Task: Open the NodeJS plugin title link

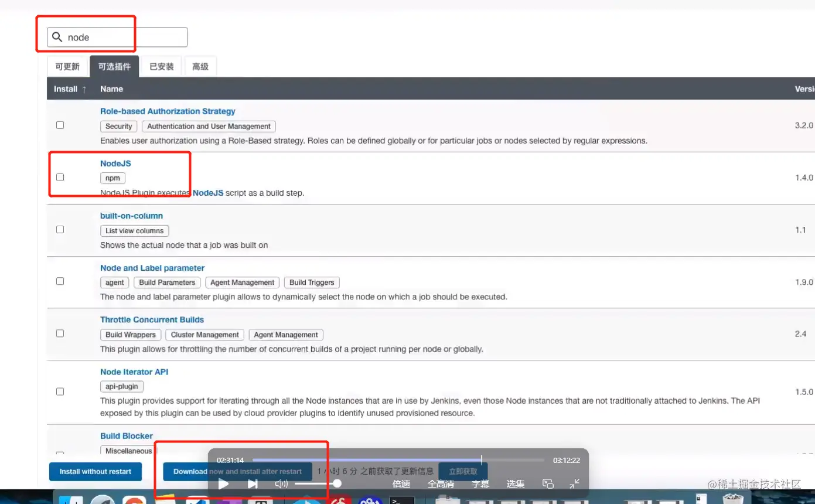Action: [115, 164]
